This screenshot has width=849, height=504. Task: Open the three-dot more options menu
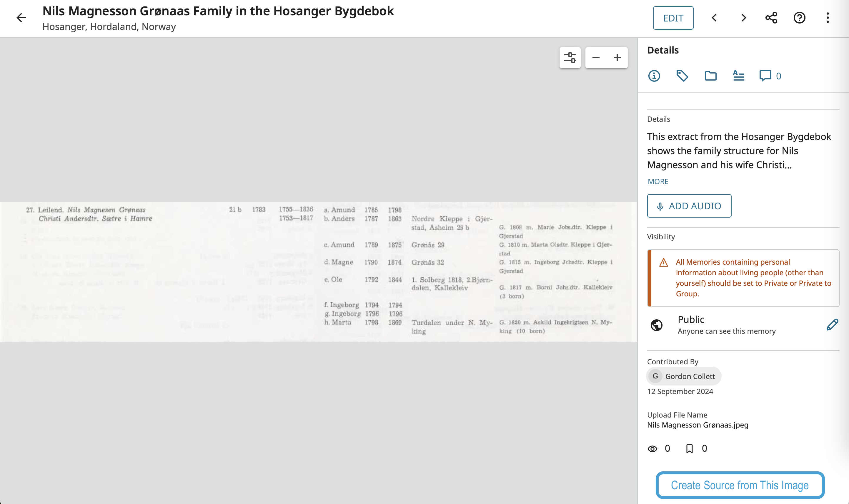[827, 18]
